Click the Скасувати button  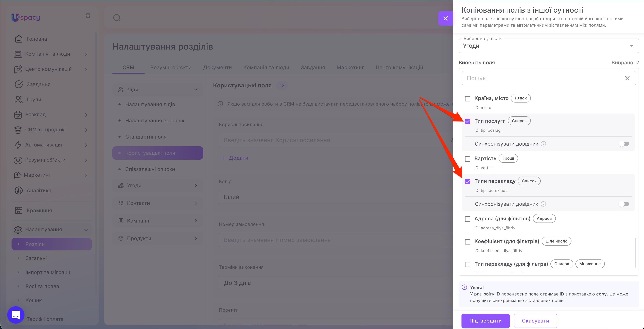[x=535, y=321]
